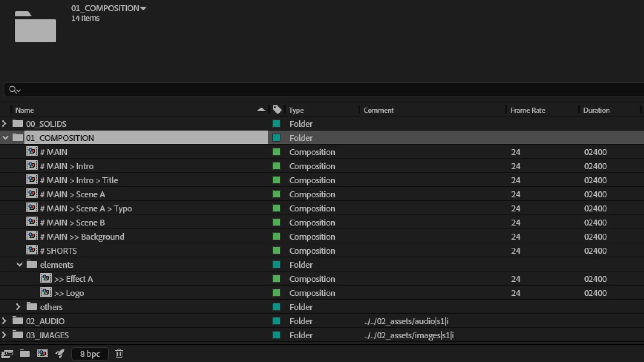This screenshot has width=644, height=362.
Task: Open the search filter magnifier dropdown
Action: (x=15, y=90)
